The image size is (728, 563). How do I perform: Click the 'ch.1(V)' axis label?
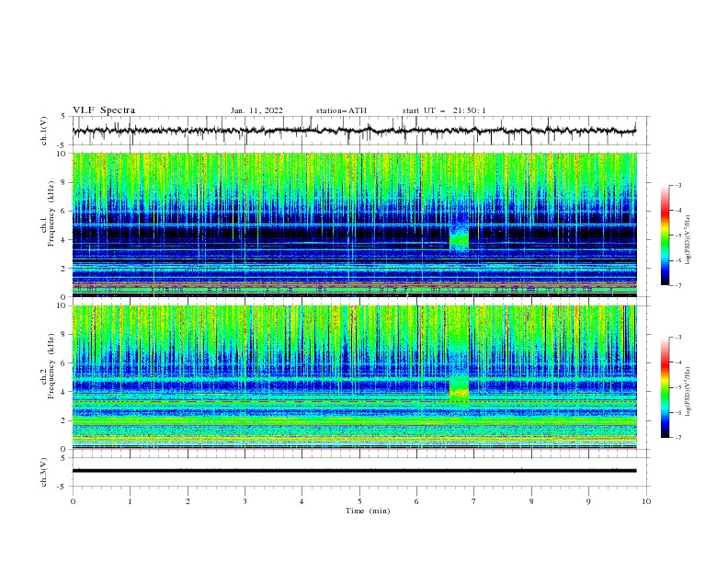[x=44, y=131]
